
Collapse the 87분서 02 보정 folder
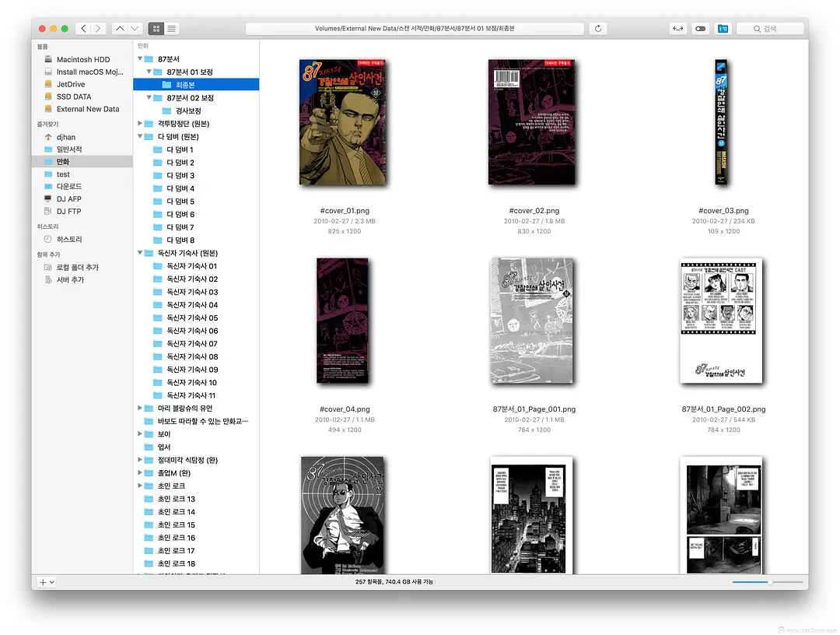click(x=149, y=97)
